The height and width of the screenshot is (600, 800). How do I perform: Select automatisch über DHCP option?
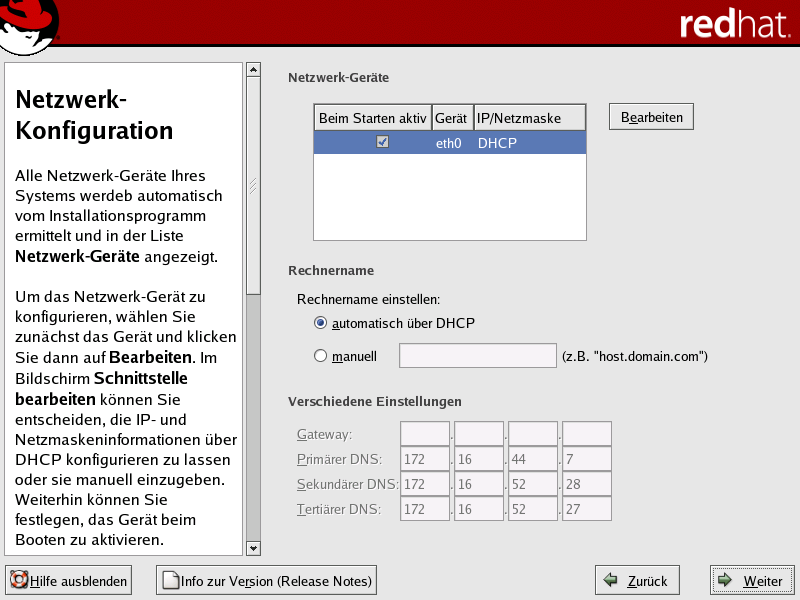(x=321, y=322)
